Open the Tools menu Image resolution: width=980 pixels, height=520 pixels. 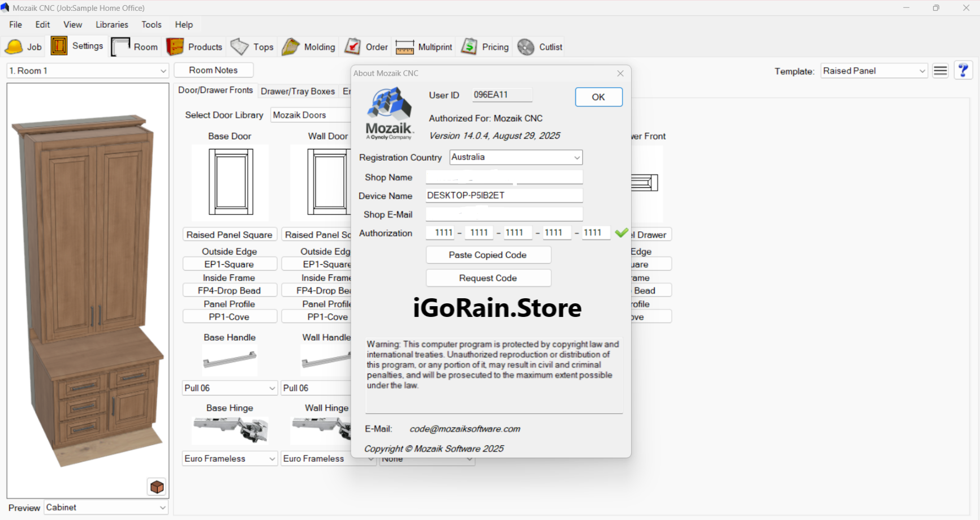click(151, 24)
